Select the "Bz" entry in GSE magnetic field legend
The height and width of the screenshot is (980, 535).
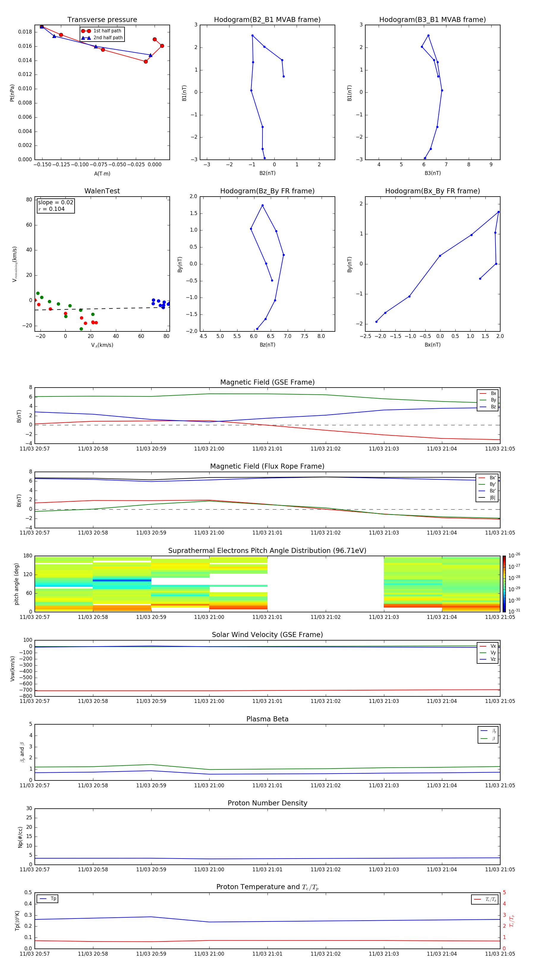pyautogui.click(x=488, y=407)
